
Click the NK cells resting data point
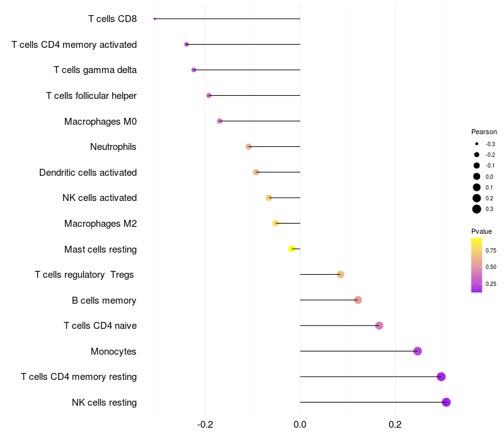(x=446, y=402)
